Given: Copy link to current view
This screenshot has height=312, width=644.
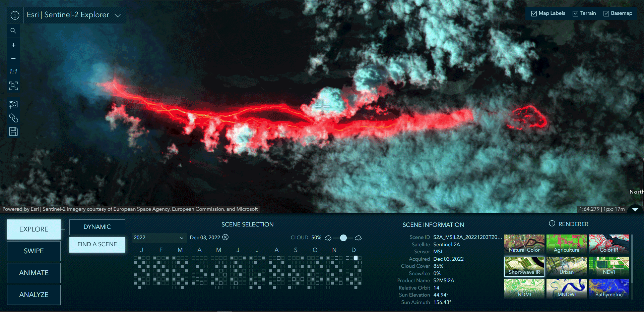Looking at the screenshot, I should tap(13, 118).
